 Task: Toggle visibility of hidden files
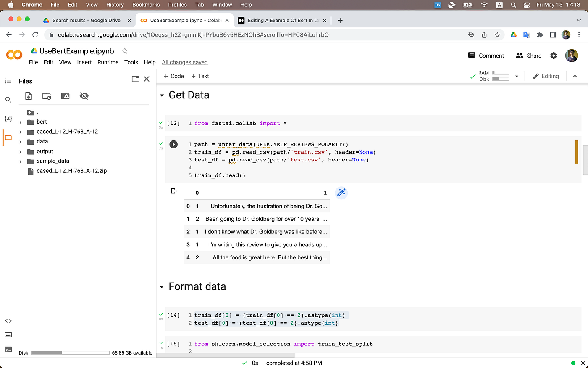84,96
